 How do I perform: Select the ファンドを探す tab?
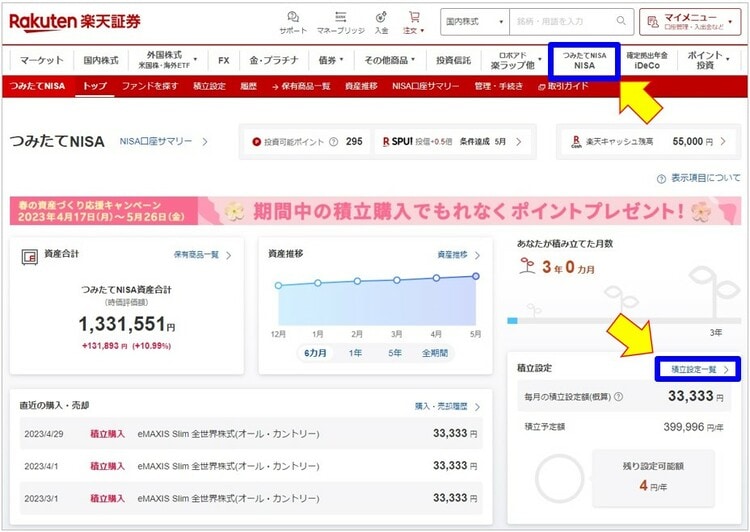150,86
